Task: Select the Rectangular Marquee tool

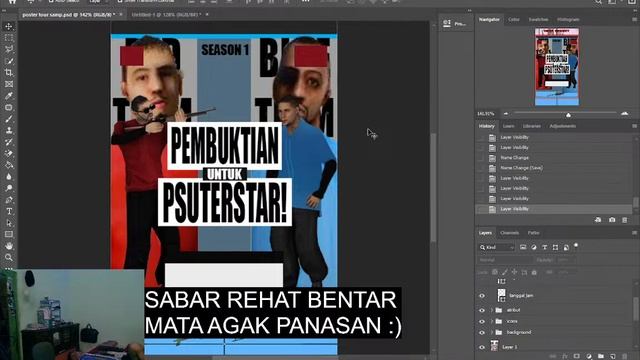Action: pos(9,38)
